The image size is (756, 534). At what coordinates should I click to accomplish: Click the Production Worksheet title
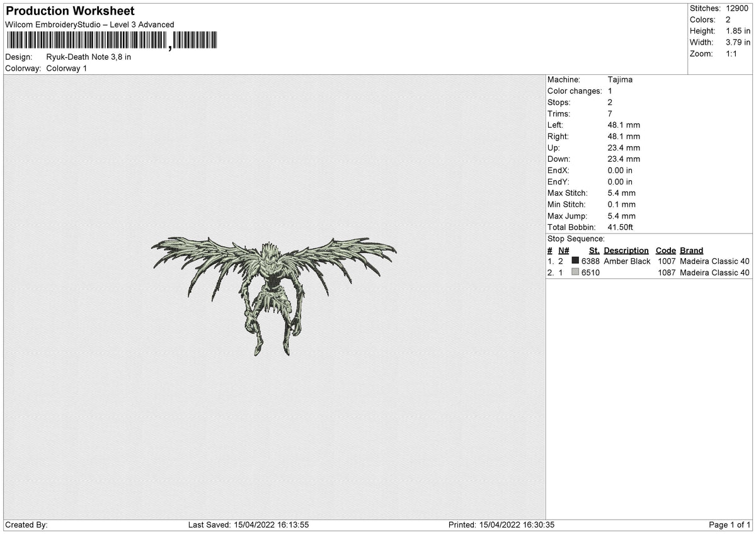(70, 11)
